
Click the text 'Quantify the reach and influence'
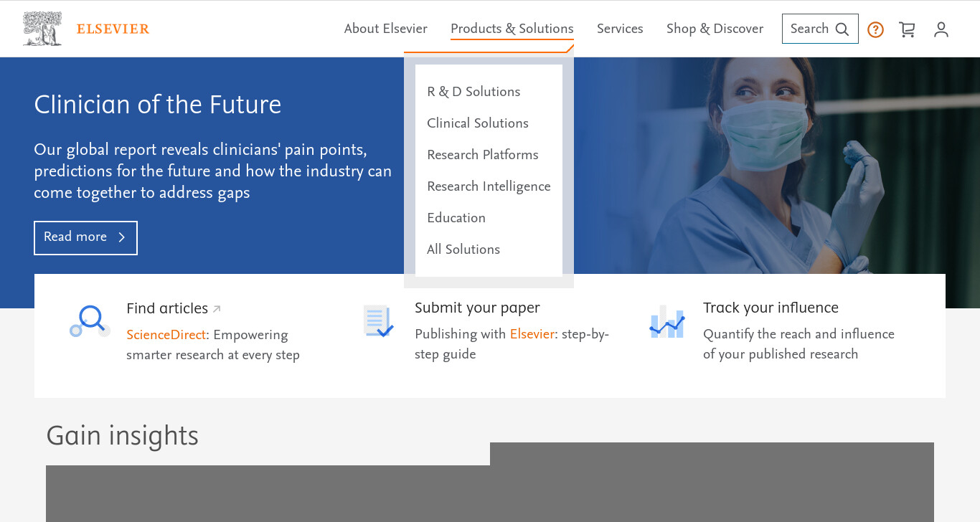tap(798, 334)
